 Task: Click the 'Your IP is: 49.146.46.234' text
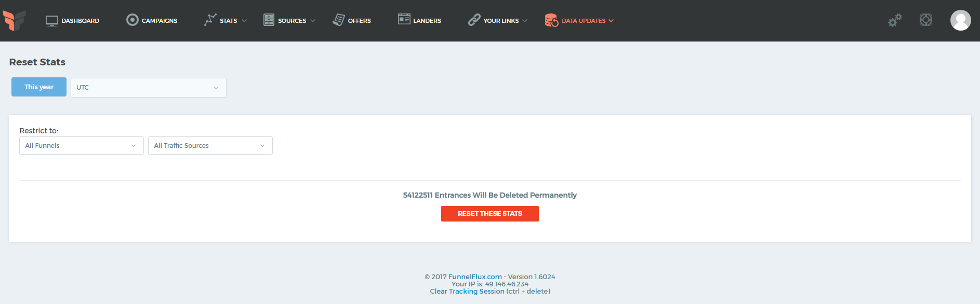click(490, 284)
